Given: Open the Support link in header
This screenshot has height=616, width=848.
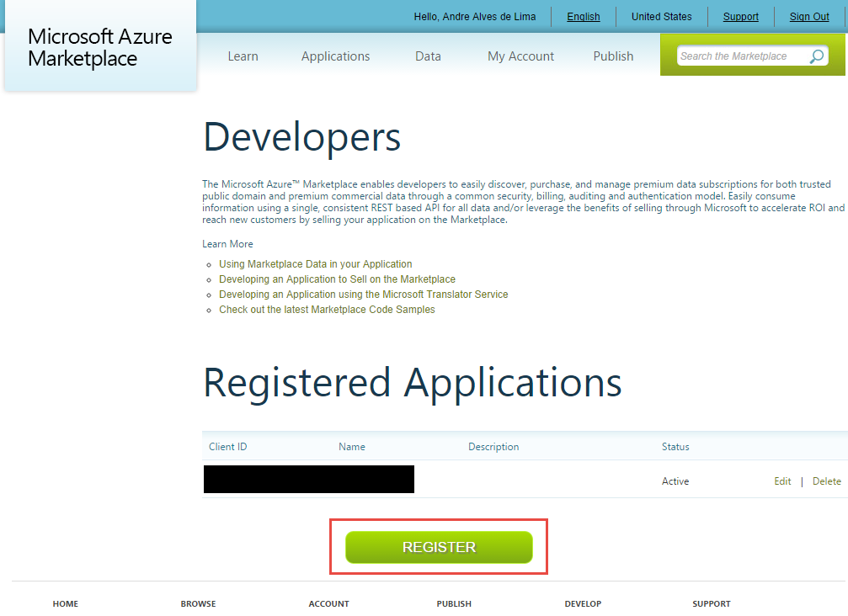Looking at the screenshot, I should pyautogui.click(x=740, y=17).
